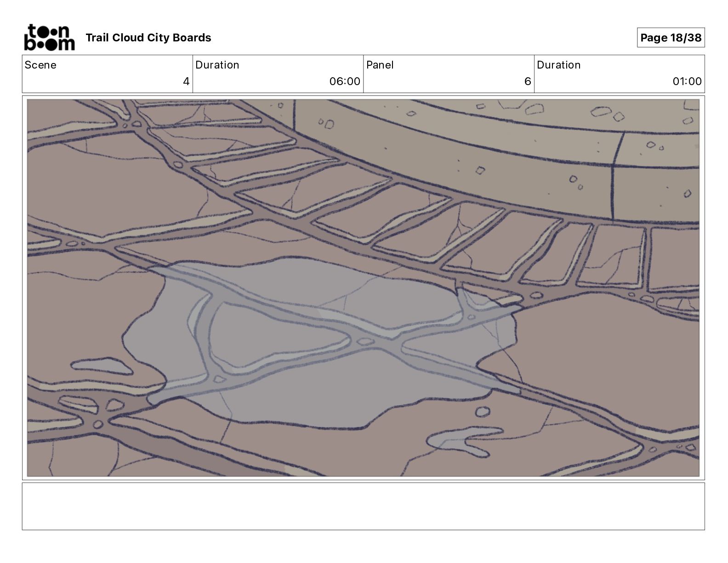Click the empty notes box below the artwork
The width and height of the screenshot is (728, 563).
tap(363, 506)
